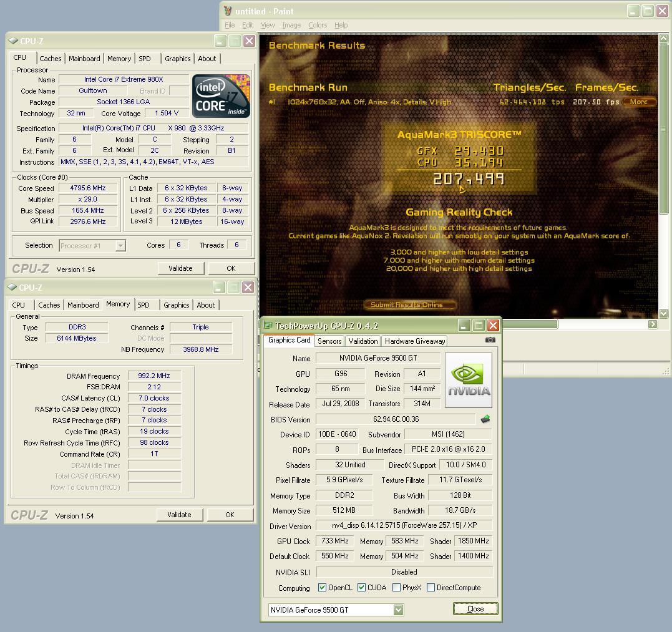The height and width of the screenshot is (632, 672).
Task: Click the More button beside fps result
Action: tap(638, 102)
